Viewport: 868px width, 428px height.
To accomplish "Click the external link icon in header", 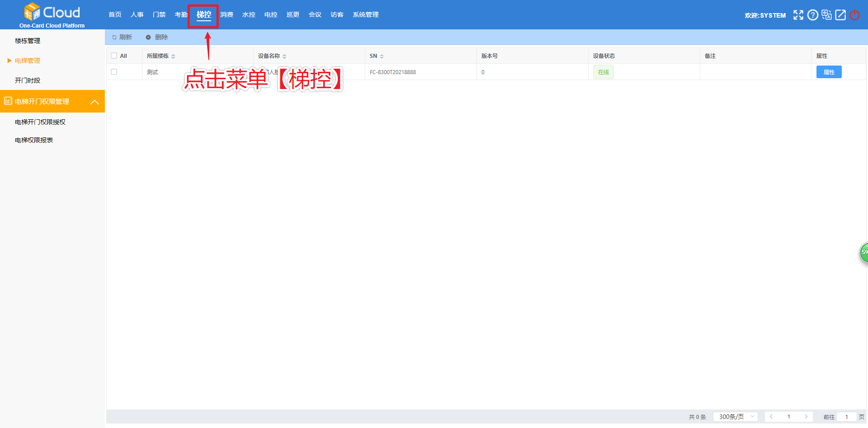I will click(x=840, y=15).
